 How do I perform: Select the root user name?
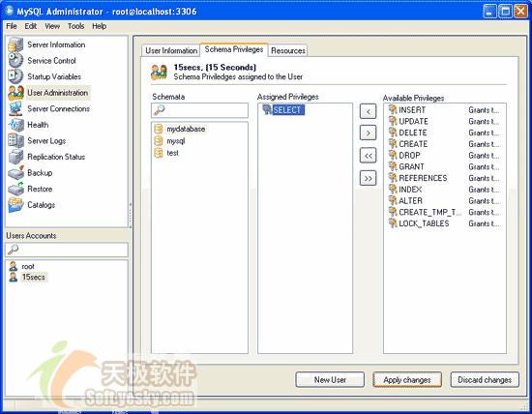tap(28, 266)
